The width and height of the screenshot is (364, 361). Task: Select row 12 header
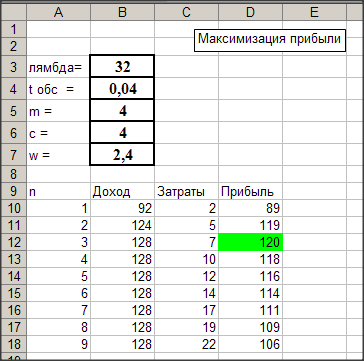point(13,242)
